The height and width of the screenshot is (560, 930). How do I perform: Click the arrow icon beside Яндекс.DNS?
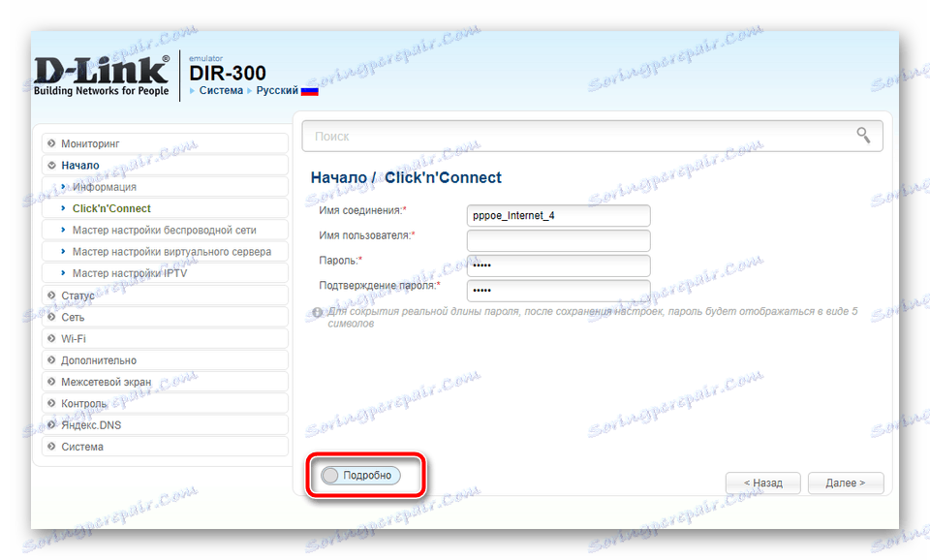[x=50, y=424]
